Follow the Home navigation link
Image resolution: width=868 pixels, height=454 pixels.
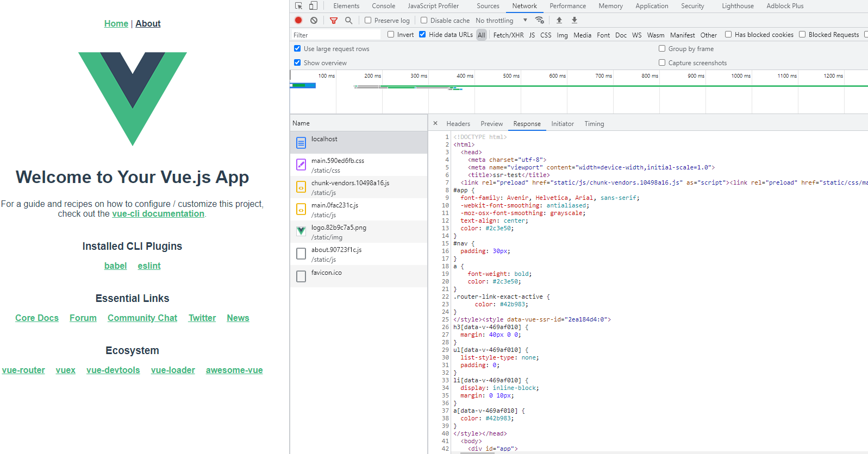pyautogui.click(x=116, y=23)
